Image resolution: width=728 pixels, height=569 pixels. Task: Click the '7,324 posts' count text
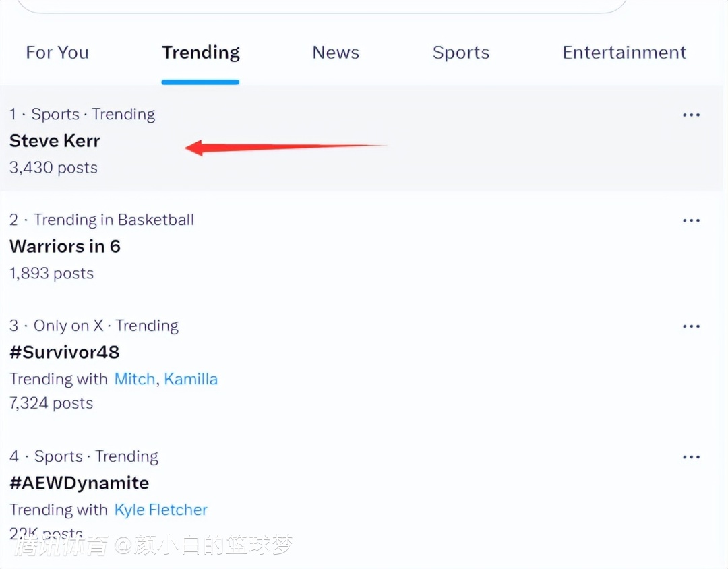(x=51, y=403)
